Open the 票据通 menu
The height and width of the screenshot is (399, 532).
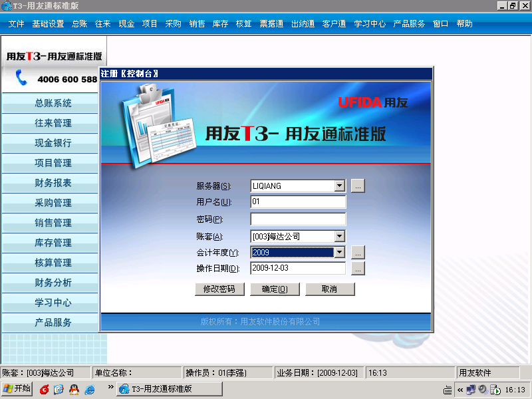tap(271, 24)
